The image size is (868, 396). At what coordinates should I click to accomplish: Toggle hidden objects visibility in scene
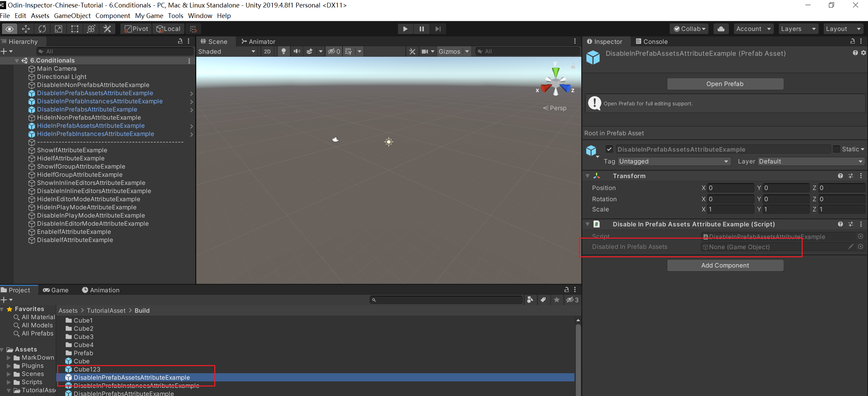click(x=334, y=51)
